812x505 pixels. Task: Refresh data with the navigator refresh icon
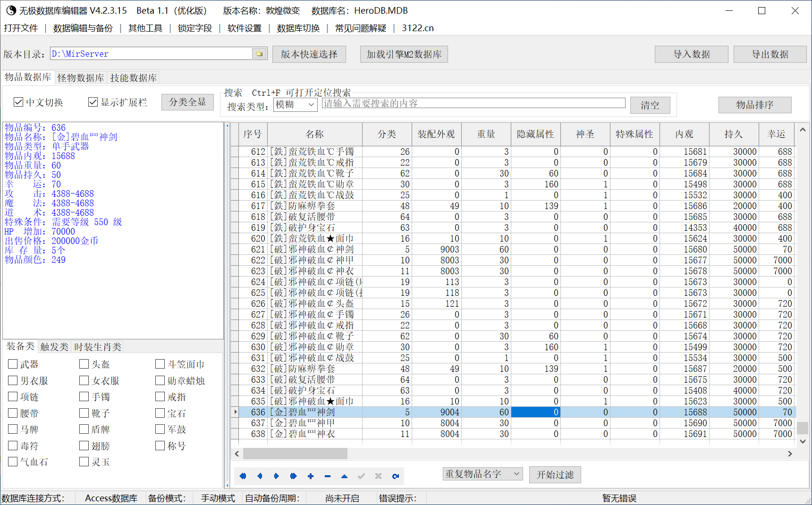pos(395,476)
